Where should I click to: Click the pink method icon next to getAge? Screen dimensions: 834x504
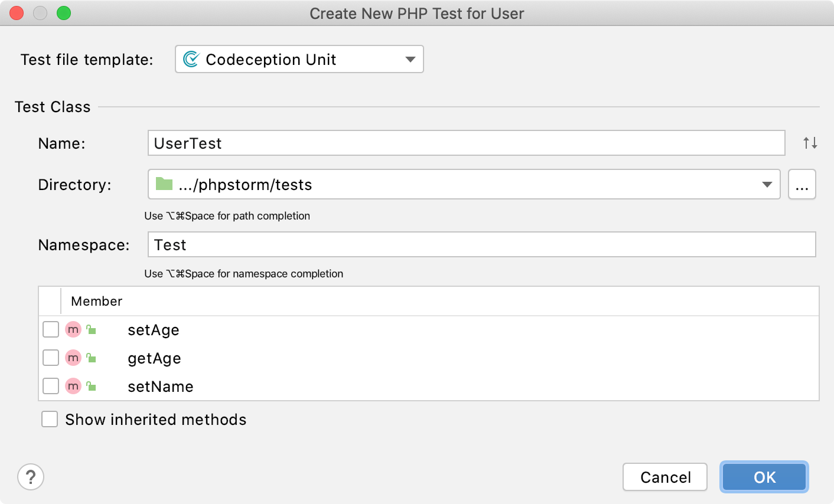[x=73, y=358]
